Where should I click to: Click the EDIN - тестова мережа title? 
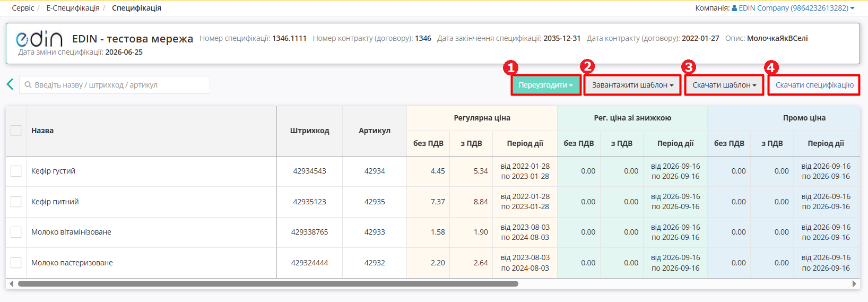pos(133,39)
